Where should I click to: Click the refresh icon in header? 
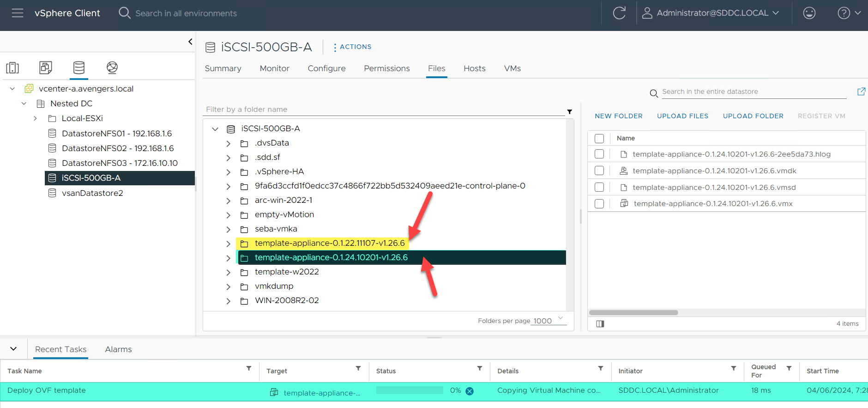tap(619, 13)
